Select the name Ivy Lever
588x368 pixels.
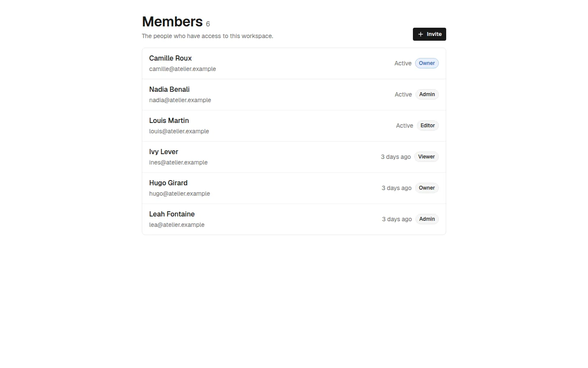[163, 152]
